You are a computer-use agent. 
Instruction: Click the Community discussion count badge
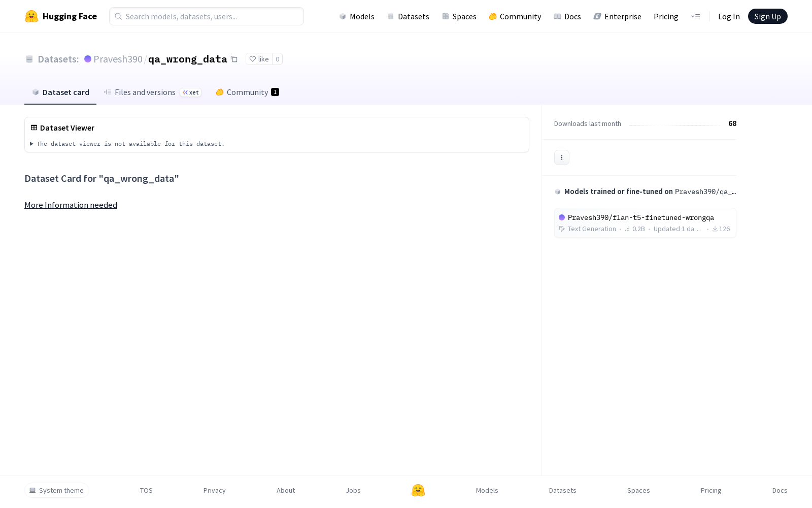[275, 92]
